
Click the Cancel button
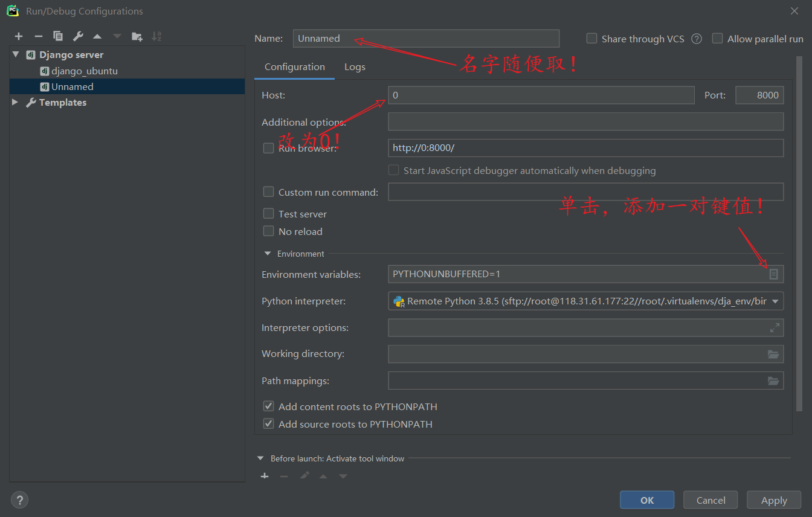tap(711, 500)
